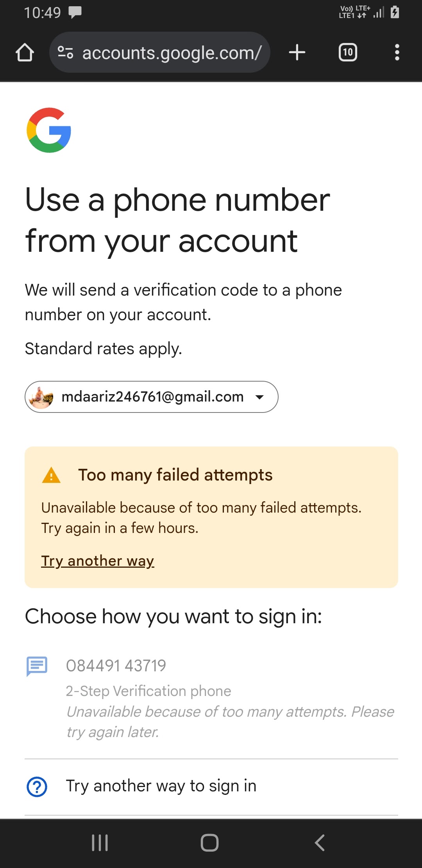Tap the SMS message icon
Screen dimensions: 422x868
(37, 666)
